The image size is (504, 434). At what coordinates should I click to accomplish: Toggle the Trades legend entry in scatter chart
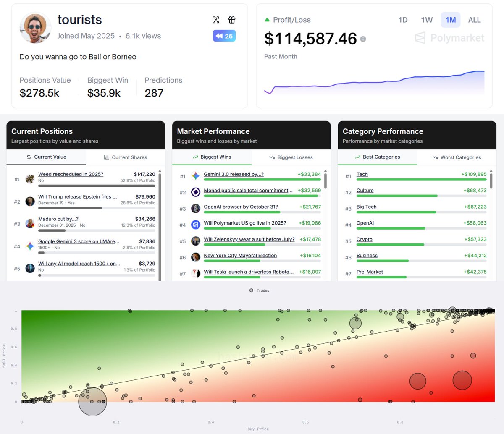(259, 290)
